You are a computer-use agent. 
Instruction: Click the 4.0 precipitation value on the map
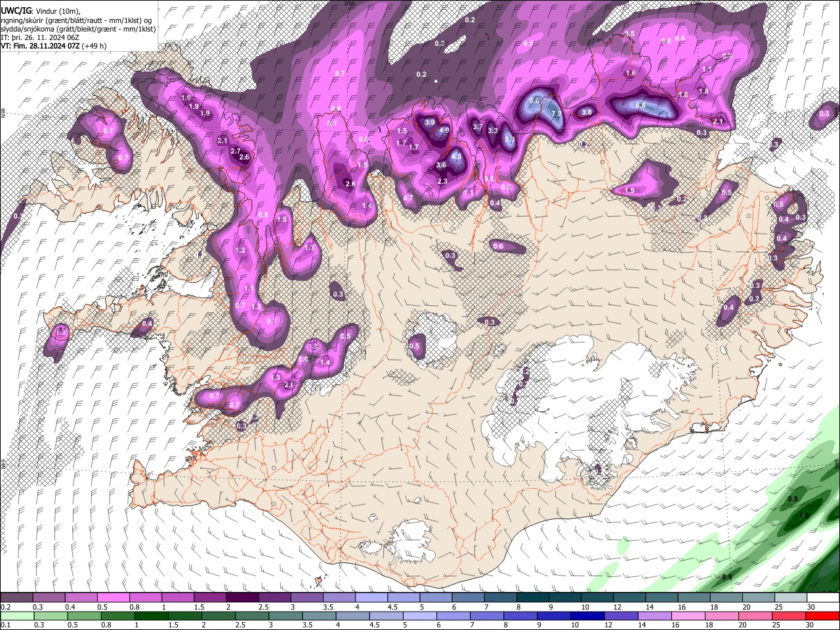point(444,131)
